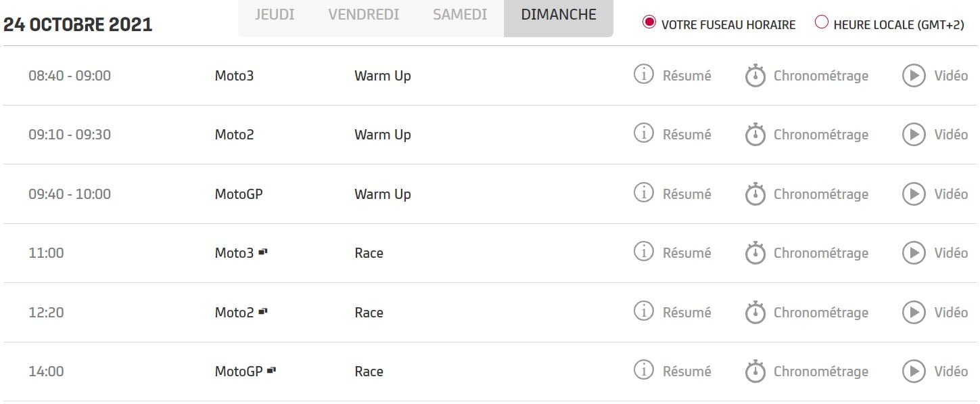The width and height of the screenshot is (980, 404).
Task: Open the Vidéo link for Moto2 Warm Up
Action: pos(951,135)
